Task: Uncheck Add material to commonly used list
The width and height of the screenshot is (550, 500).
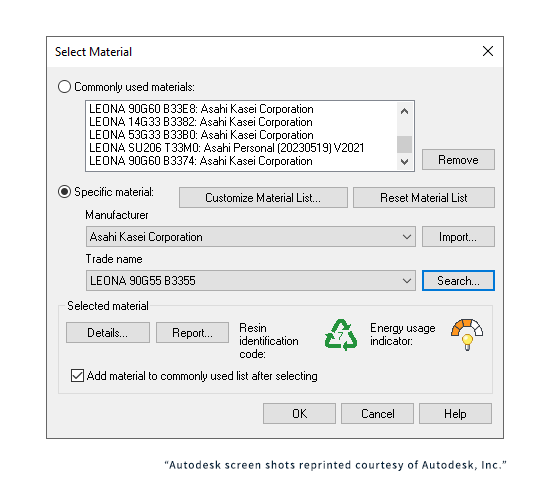Action: click(x=77, y=375)
